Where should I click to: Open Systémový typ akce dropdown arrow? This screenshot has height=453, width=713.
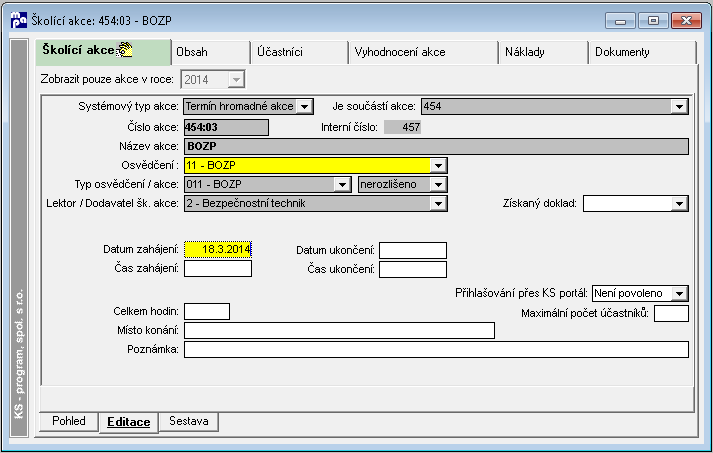[x=304, y=106]
